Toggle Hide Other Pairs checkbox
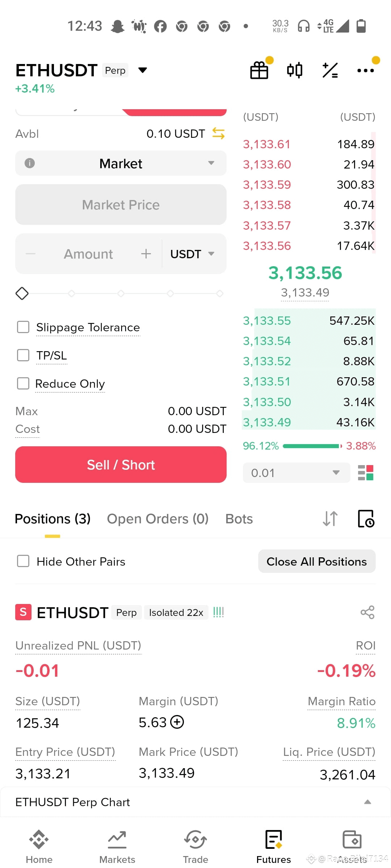This screenshot has height=868, width=391. tap(23, 561)
